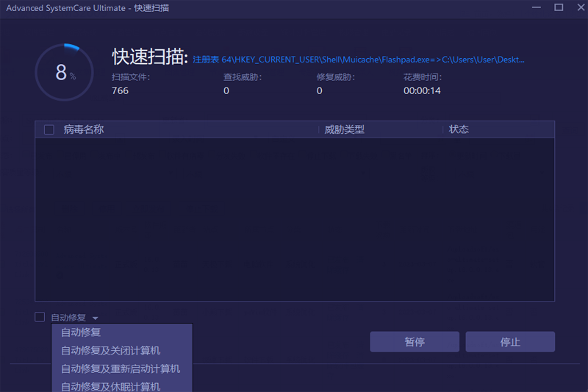Close the Advanced SystemCare window
This screenshot has width=588, height=392.
pyautogui.click(x=581, y=7)
